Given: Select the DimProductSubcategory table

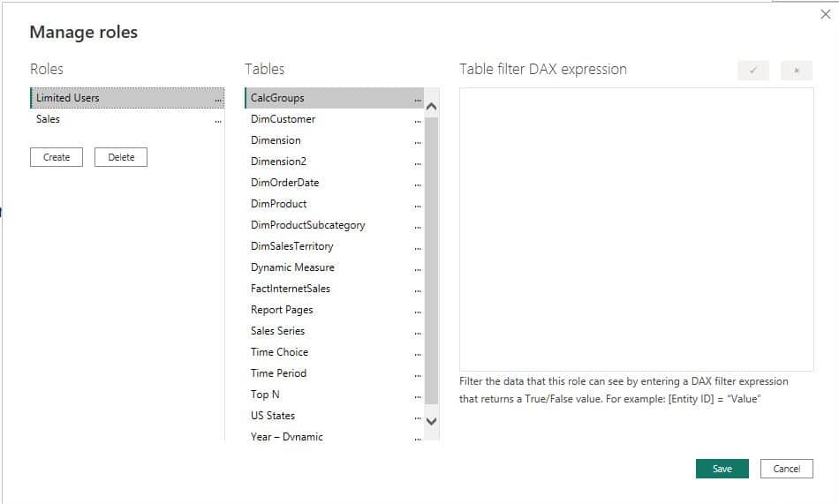Looking at the screenshot, I should pos(334,225).
